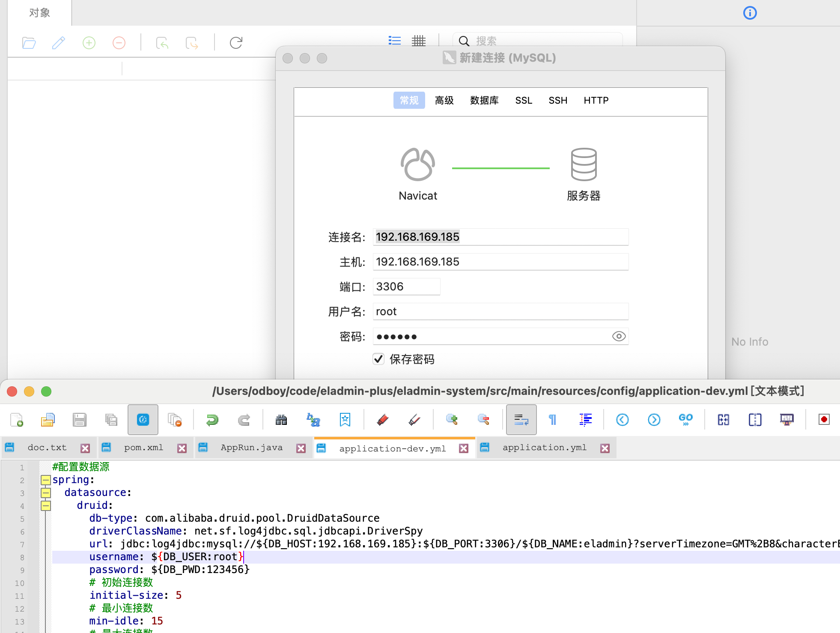Image resolution: width=840 pixels, height=633 pixels.
Task: Click the bookmark toggle icon
Action: pos(345,420)
